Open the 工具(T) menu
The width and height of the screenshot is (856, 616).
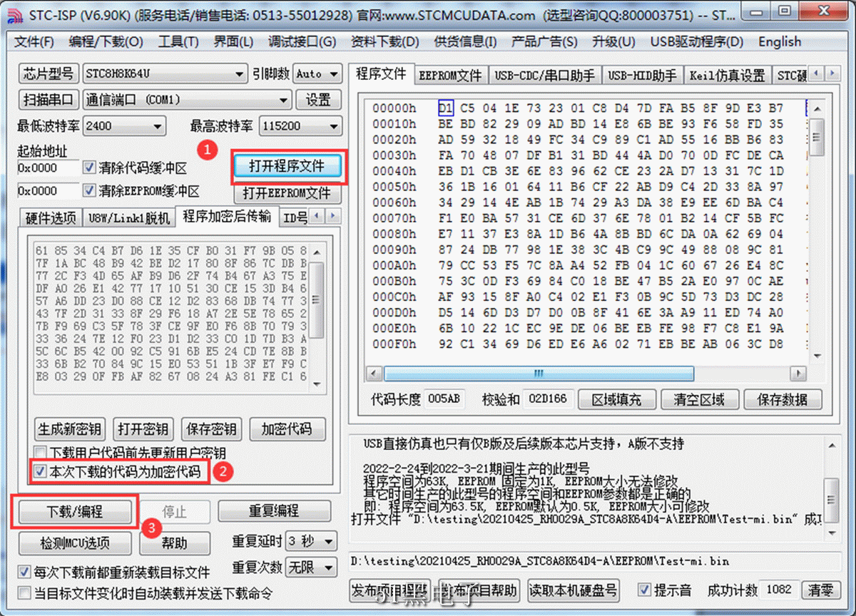178,42
